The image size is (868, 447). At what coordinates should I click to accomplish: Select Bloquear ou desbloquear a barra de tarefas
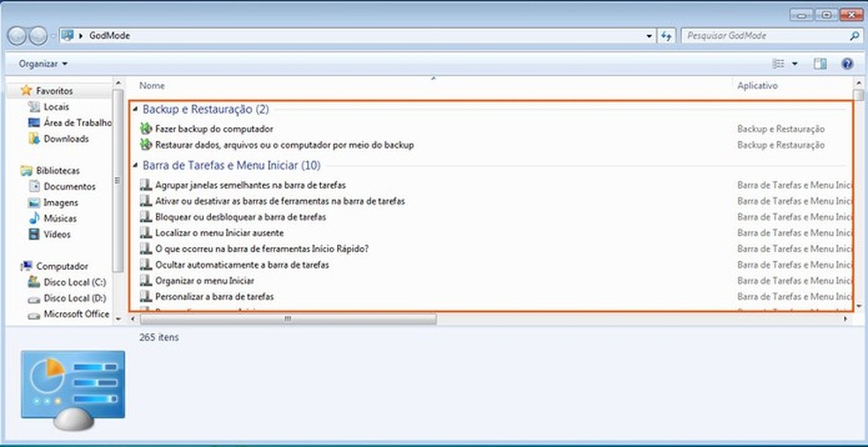tap(240, 217)
